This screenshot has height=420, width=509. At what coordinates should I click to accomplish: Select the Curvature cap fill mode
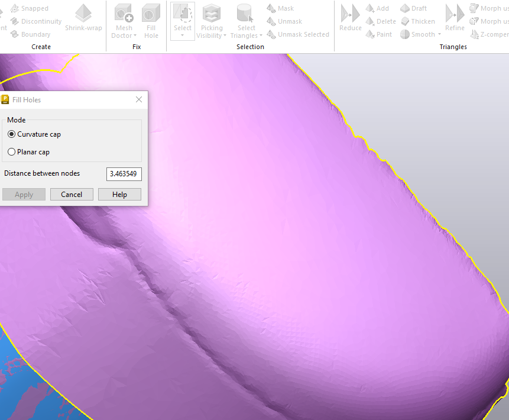click(x=11, y=134)
